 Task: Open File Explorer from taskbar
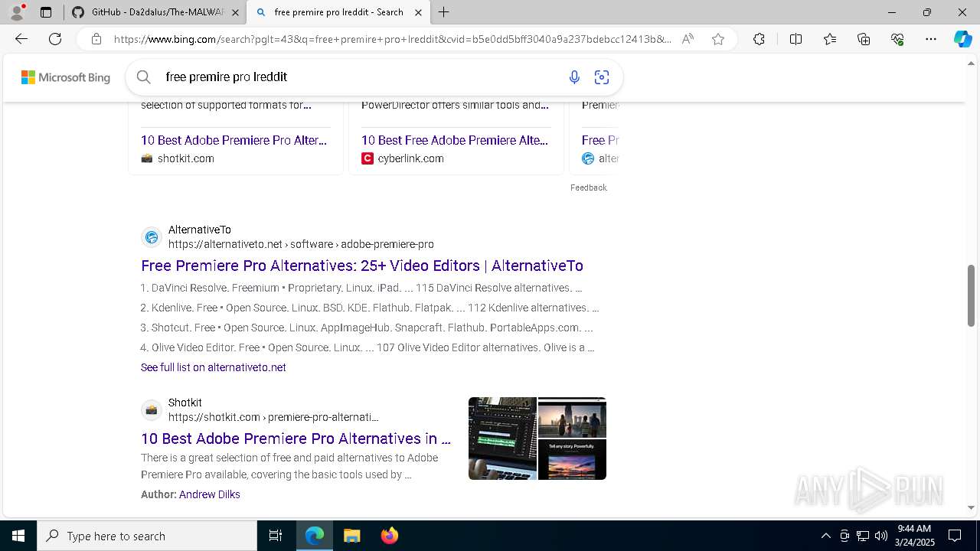click(x=351, y=536)
